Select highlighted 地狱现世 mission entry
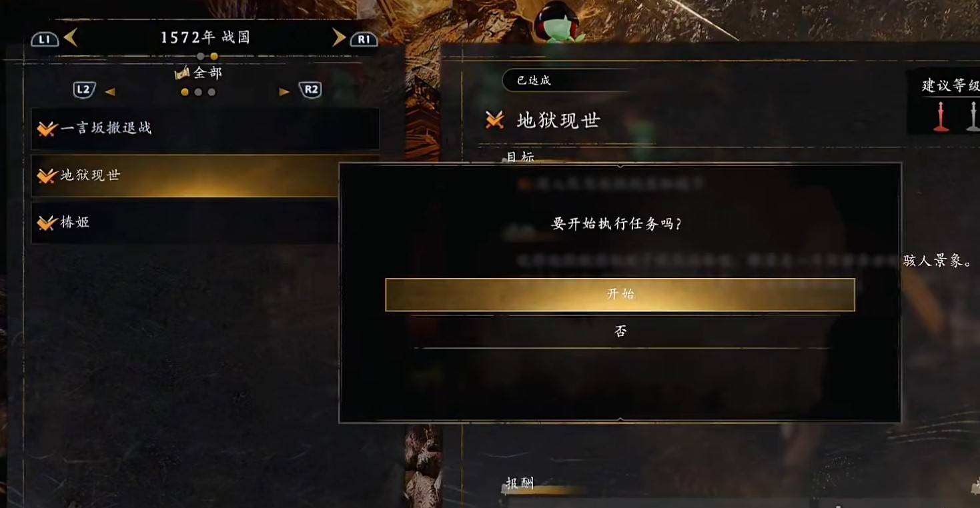 (x=185, y=176)
